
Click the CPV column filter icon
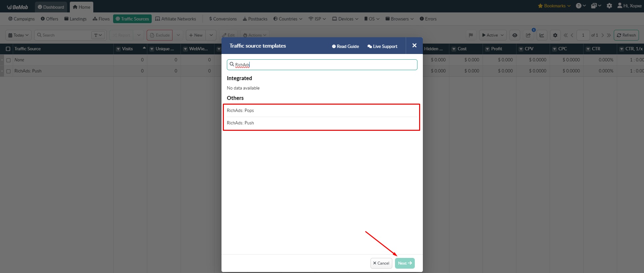click(x=521, y=49)
